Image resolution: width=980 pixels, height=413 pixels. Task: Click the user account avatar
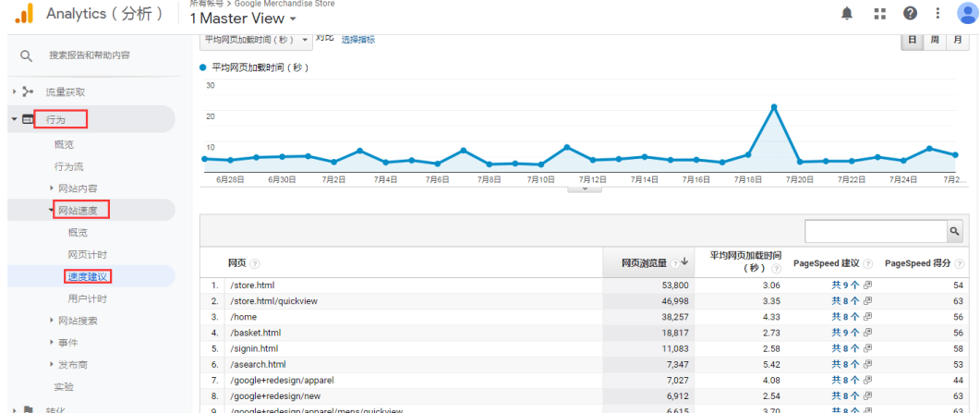click(966, 13)
